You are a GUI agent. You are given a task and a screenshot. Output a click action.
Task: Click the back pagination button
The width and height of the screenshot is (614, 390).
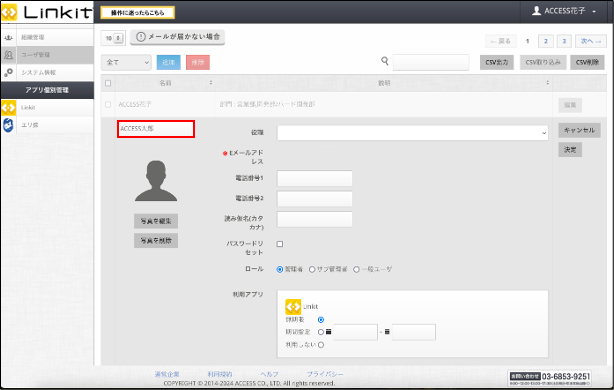[501, 41]
